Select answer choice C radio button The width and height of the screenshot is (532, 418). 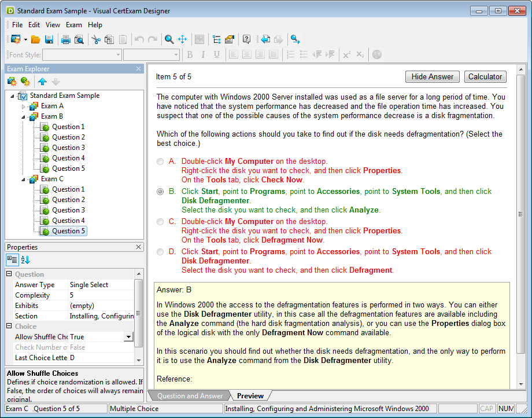coord(160,222)
